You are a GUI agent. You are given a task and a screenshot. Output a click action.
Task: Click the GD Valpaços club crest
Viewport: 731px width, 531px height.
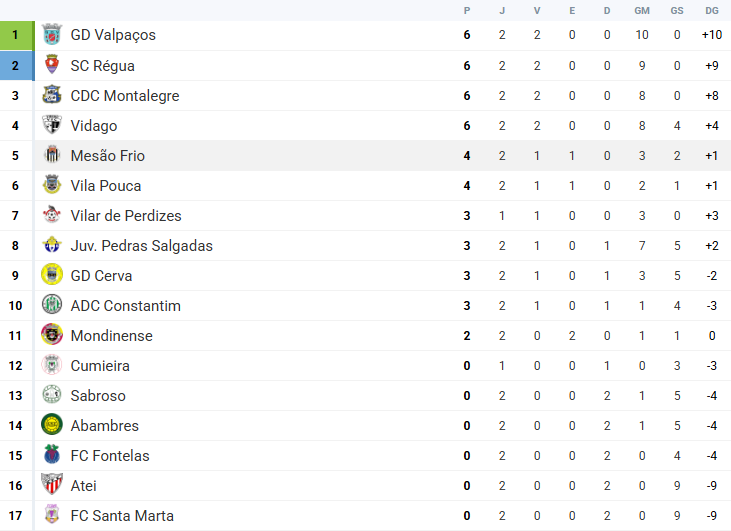(52, 35)
